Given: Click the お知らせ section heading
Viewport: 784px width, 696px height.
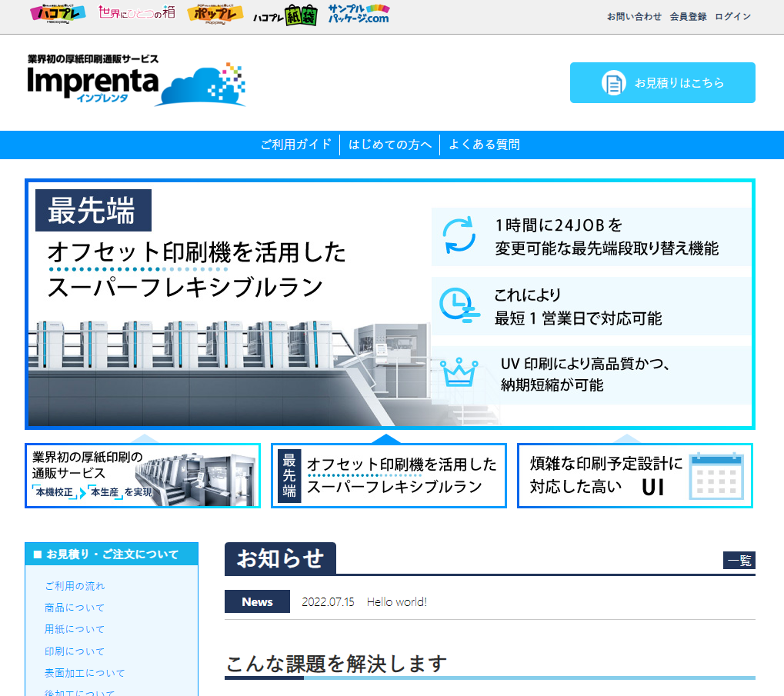Looking at the screenshot, I should pos(280,558).
